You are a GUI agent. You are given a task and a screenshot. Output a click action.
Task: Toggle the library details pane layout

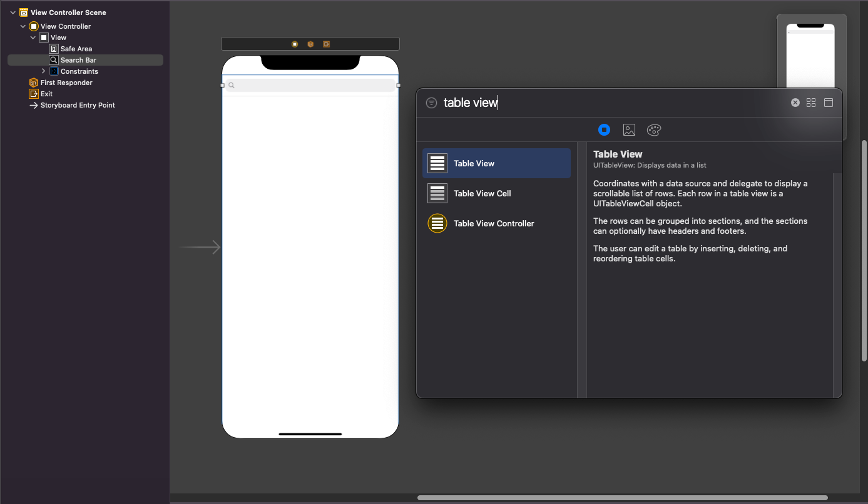[x=829, y=103]
